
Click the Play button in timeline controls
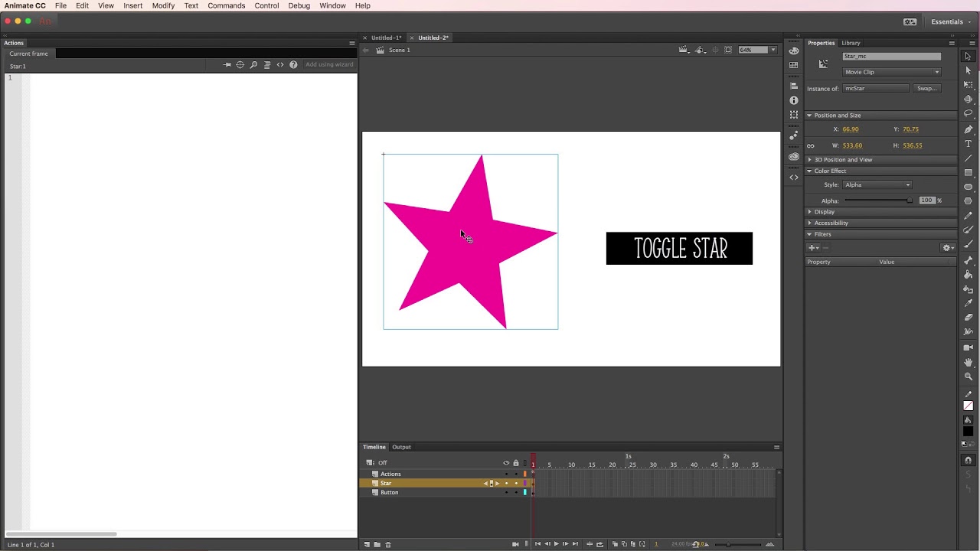(x=556, y=544)
